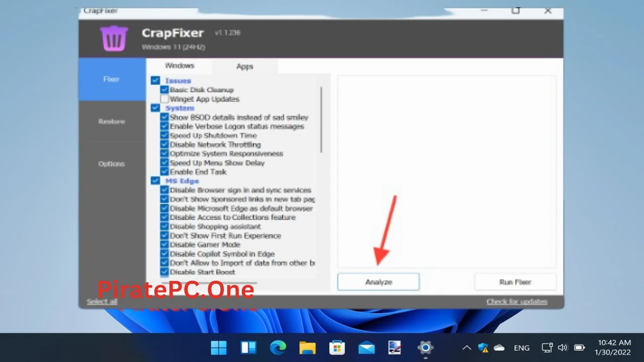
Task: Uncheck Don't Show Sponsored links option
Action: point(165,199)
